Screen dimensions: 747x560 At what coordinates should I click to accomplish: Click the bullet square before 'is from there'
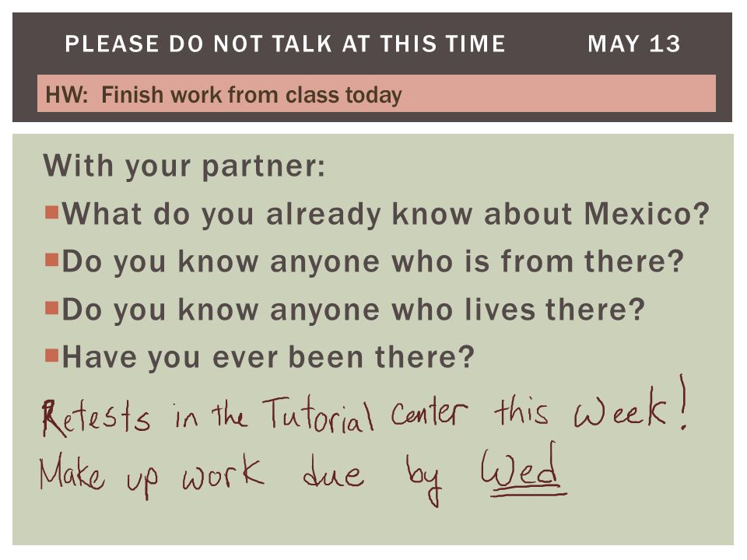(51, 260)
